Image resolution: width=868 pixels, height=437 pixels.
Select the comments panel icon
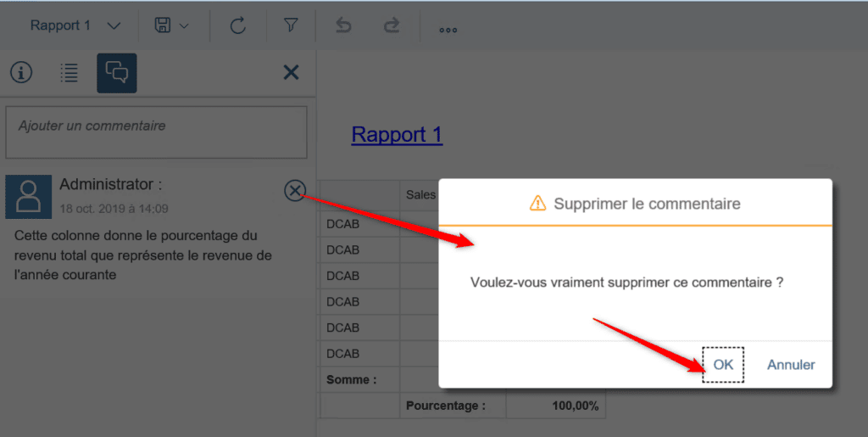click(x=117, y=73)
